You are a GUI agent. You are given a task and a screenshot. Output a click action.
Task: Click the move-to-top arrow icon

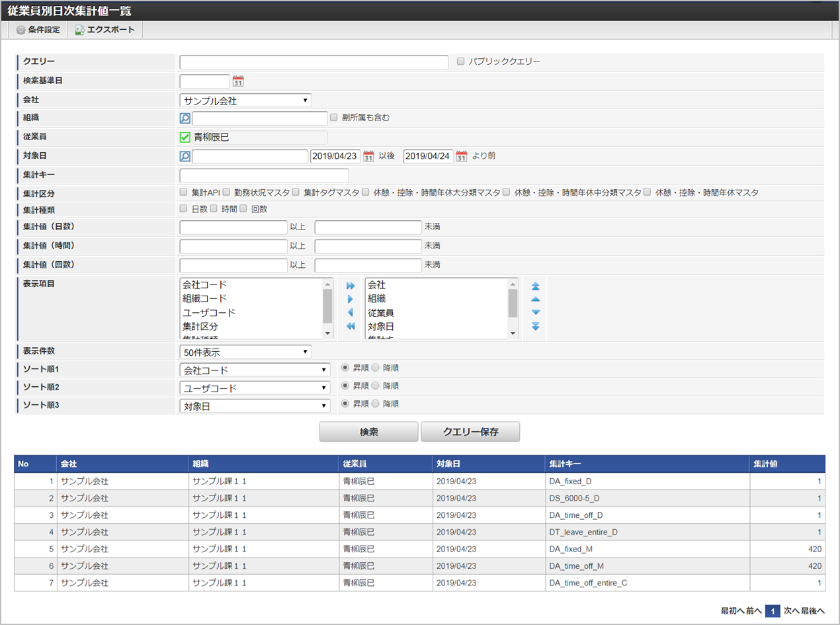click(x=536, y=286)
